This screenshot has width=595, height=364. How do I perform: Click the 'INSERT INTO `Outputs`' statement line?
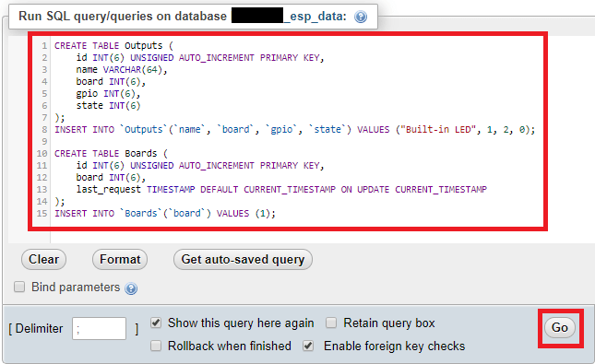(x=295, y=130)
